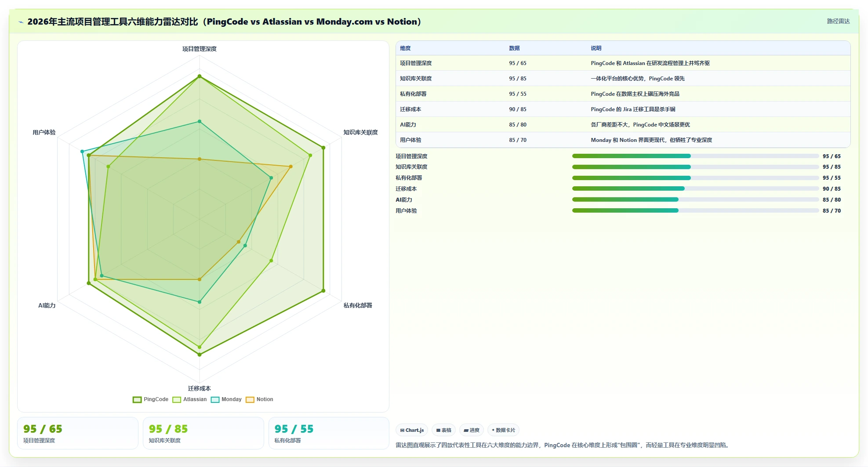This screenshot has width=868, height=467.
Task: Click the 知识库关联度 progress bar
Action: pyautogui.click(x=695, y=167)
